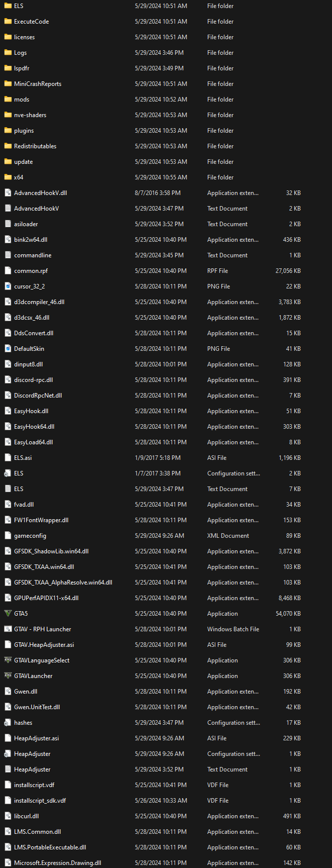Image resolution: width=332 pixels, height=868 pixels.
Task: Select the EasyHook.dll file name
Action: (31, 411)
